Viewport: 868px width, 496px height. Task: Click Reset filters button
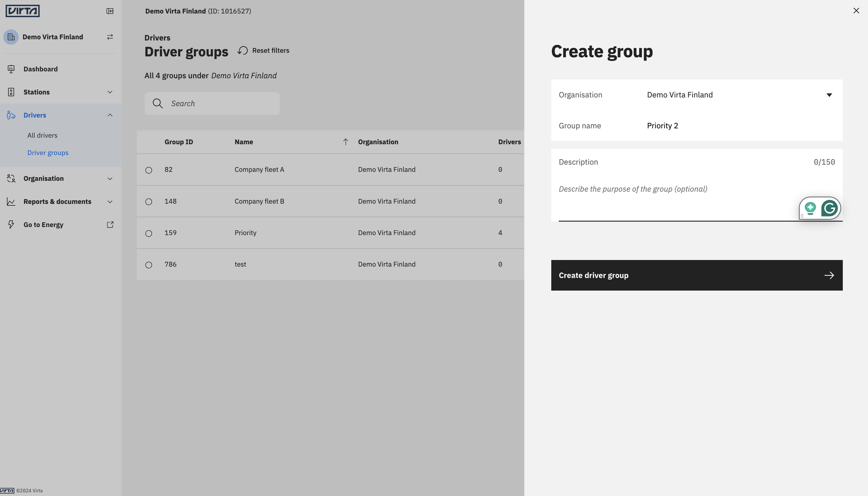(263, 51)
